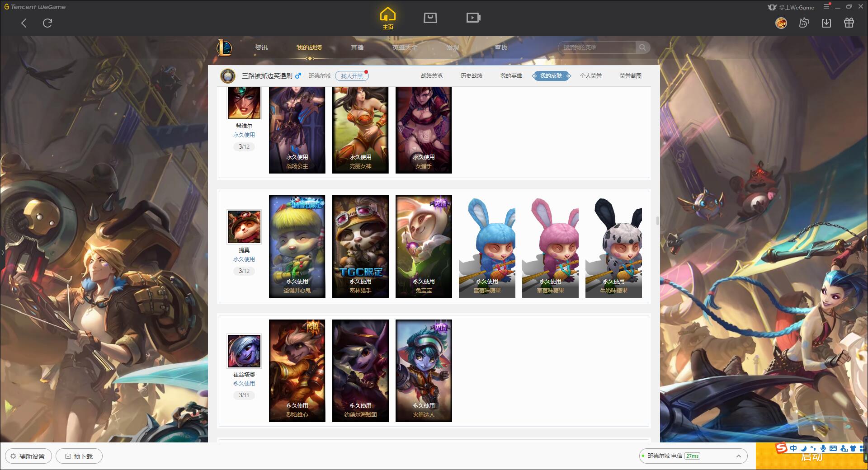
Task: Open the 发现 tab
Action: tap(453, 47)
